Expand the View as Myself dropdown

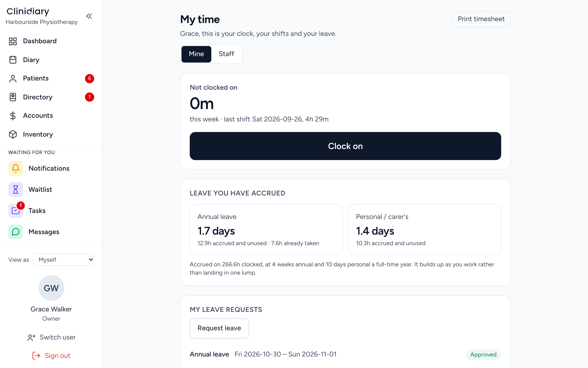click(63, 260)
